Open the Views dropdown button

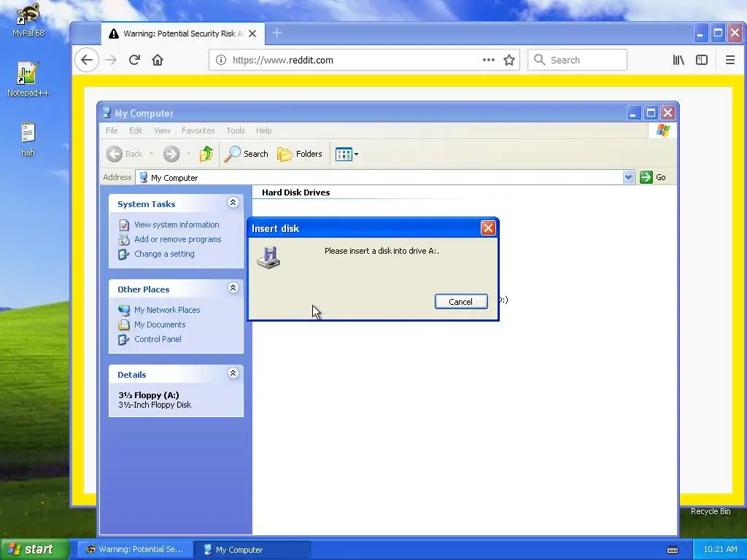pyautogui.click(x=347, y=154)
